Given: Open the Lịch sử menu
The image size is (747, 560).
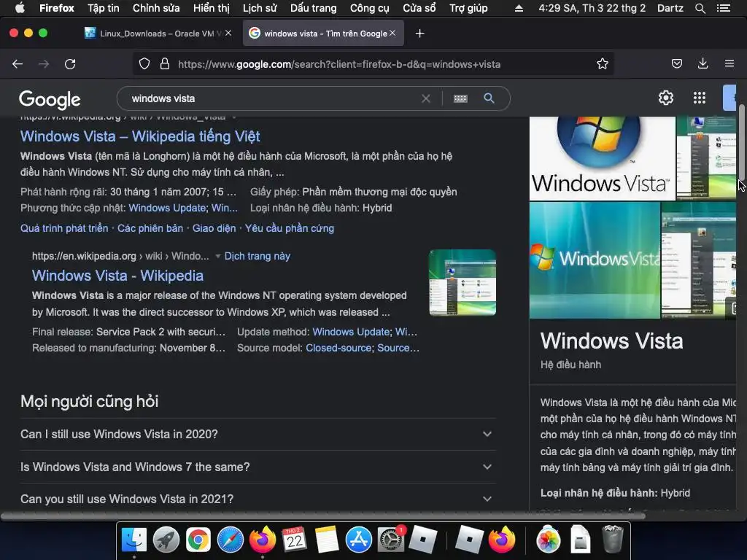Looking at the screenshot, I should [x=260, y=8].
